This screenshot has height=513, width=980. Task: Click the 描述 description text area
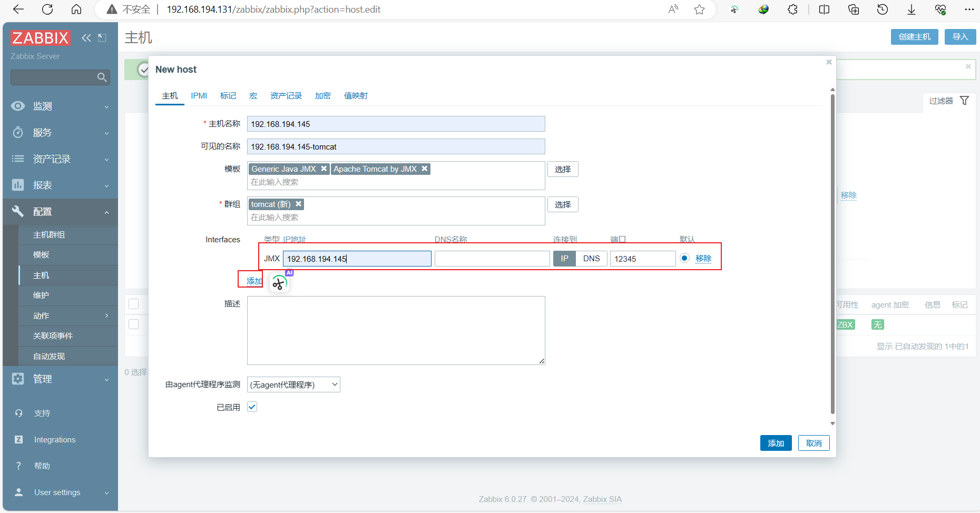[x=396, y=330]
